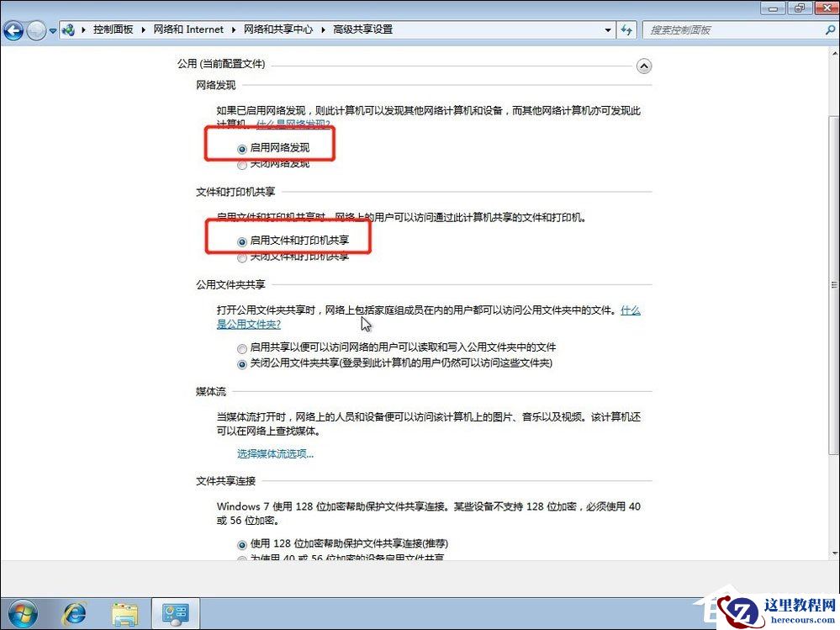Select 启用文件和打印机共享 radio button
The height and width of the screenshot is (630, 840).
[x=243, y=239]
